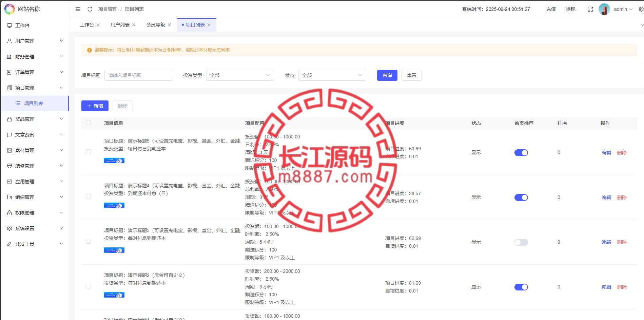This screenshot has height=320, width=644.
Task: Click the admin avatar image
Action: pos(604,9)
